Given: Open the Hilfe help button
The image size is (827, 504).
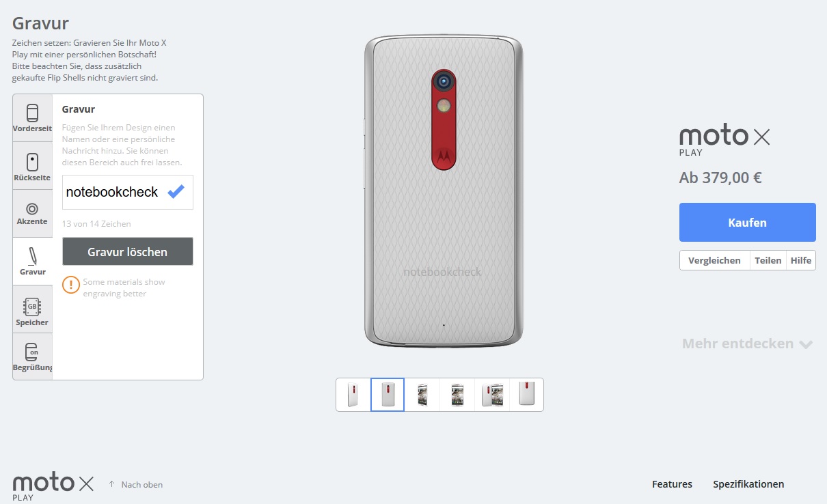Looking at the screenshot, I should point(801,260).
